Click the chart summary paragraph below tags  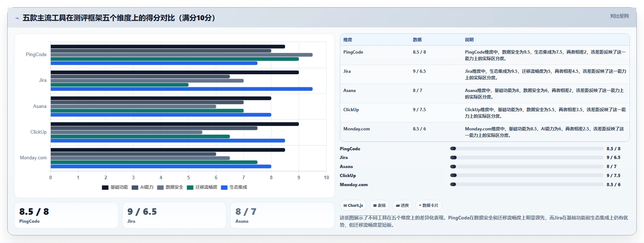[484, 221]
